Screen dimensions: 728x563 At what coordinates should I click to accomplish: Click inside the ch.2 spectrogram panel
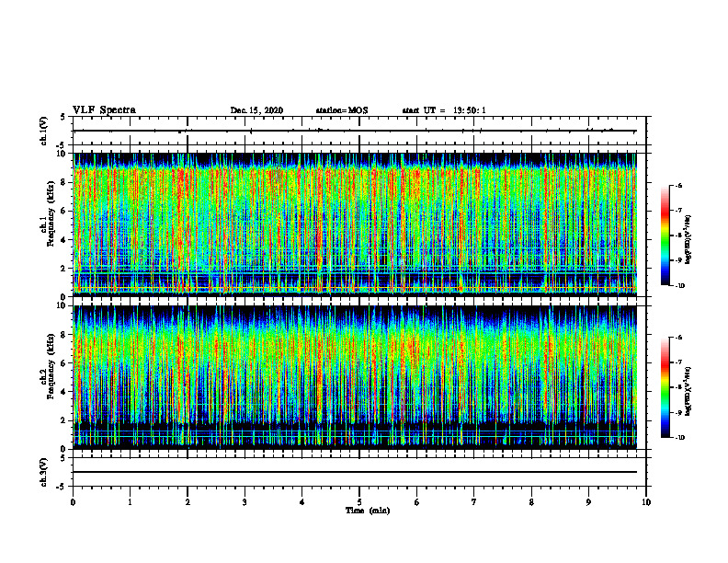(x=355, y=377)
